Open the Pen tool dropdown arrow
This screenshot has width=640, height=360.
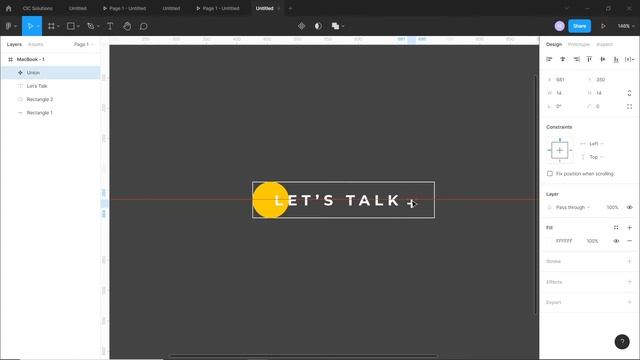(x=98, y=27)
